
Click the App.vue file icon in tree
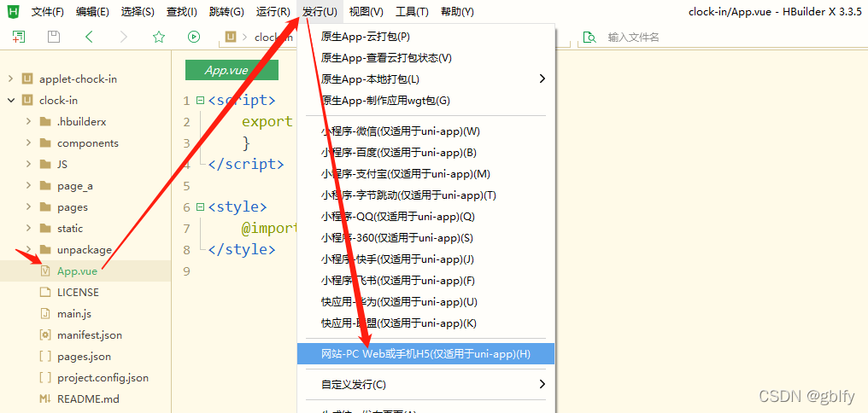point(45,270)
